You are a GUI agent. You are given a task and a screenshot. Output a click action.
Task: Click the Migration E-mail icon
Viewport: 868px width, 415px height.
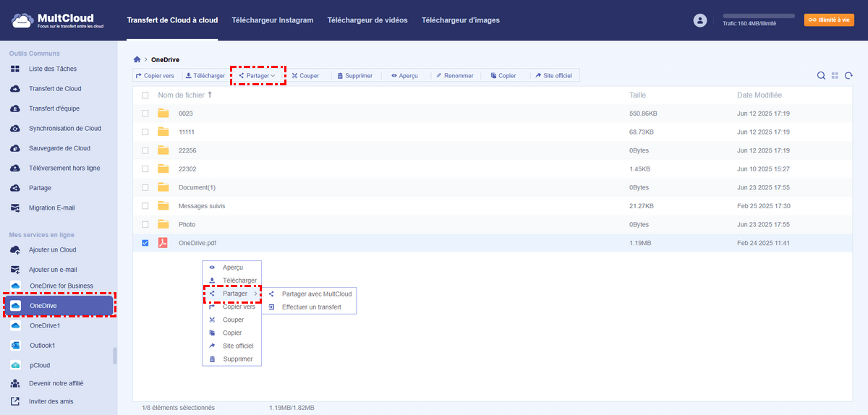[15, 208]
